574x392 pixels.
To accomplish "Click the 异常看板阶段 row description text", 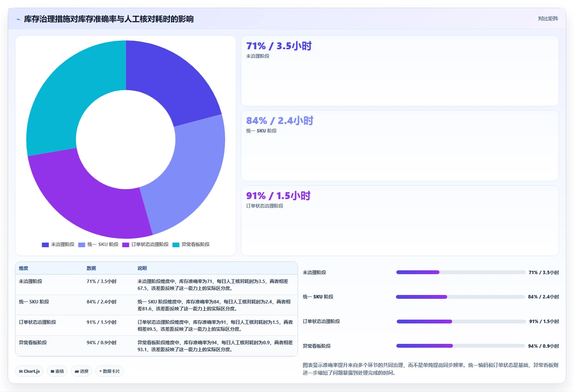I will click(215, 346).
